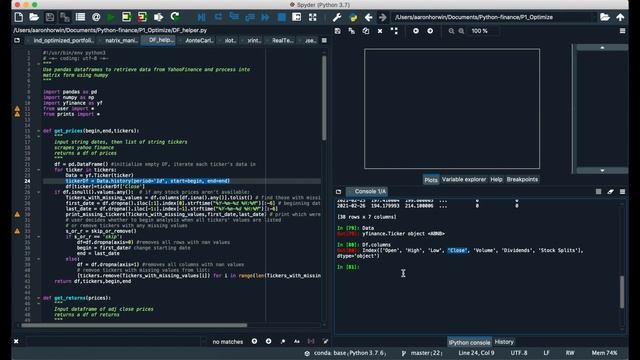Image resolution: width=640 pixels, height=360 pixels.
Task: Re-run last script icon
Action: click(x=175, y=17)
